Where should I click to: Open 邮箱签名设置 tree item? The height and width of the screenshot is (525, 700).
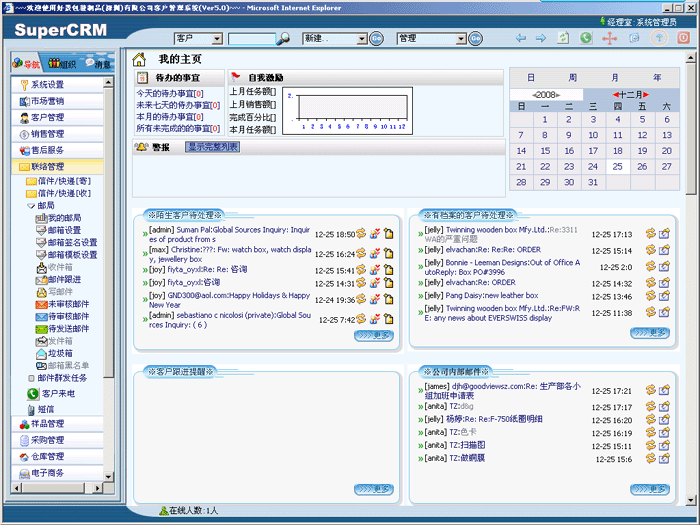pos(67,242)
